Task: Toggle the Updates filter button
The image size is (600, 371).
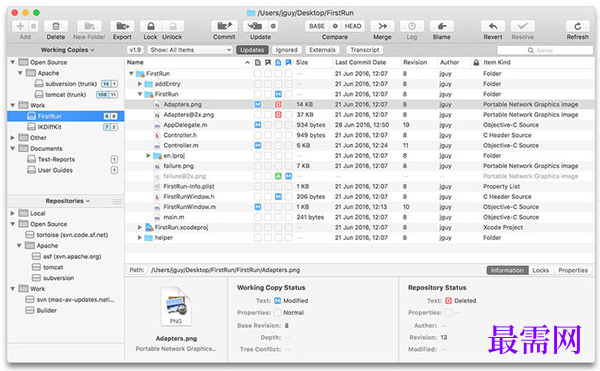Action: (252, 50)
